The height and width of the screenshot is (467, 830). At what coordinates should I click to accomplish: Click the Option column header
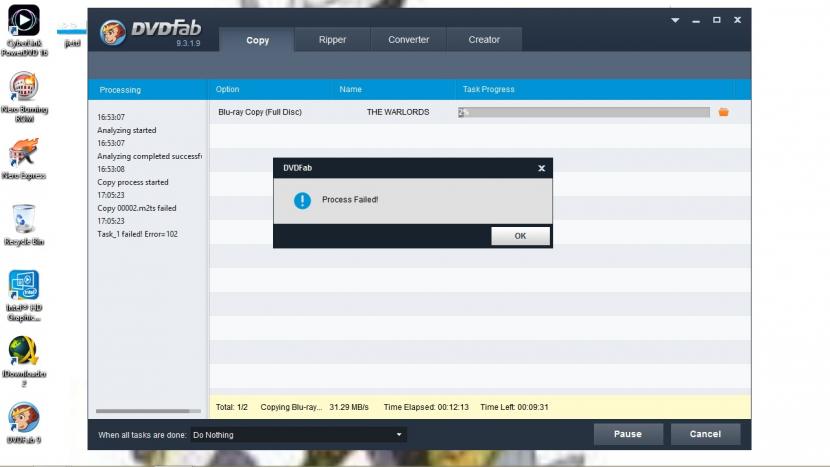227,89
